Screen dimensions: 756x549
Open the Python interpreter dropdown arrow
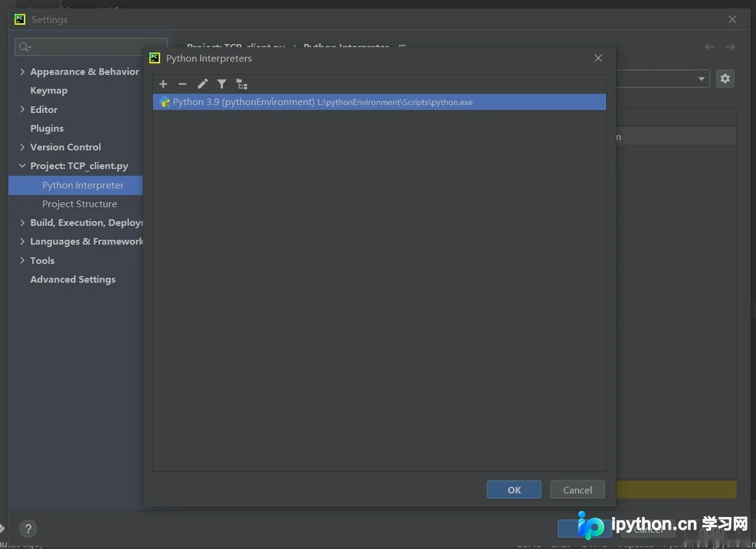701,79
